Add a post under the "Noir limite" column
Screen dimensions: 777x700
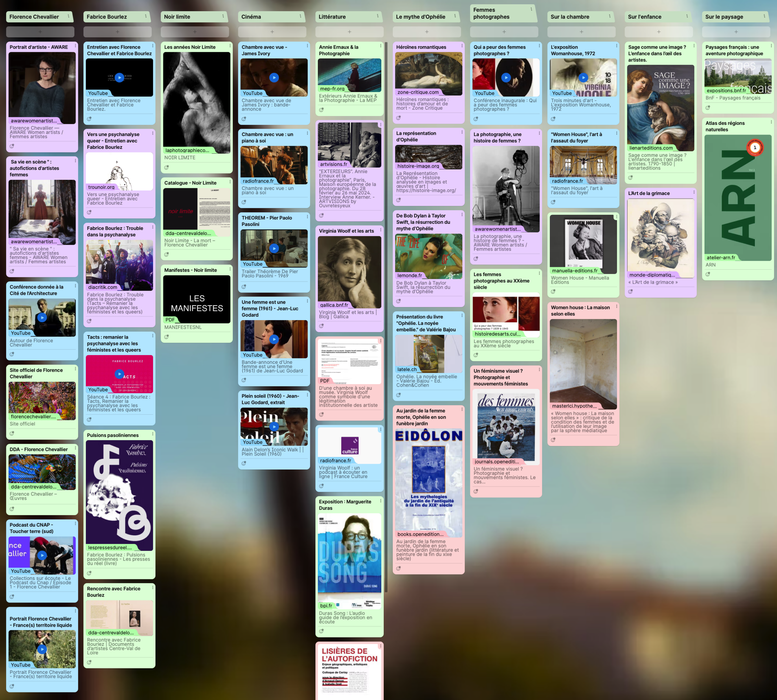point(195,32)
